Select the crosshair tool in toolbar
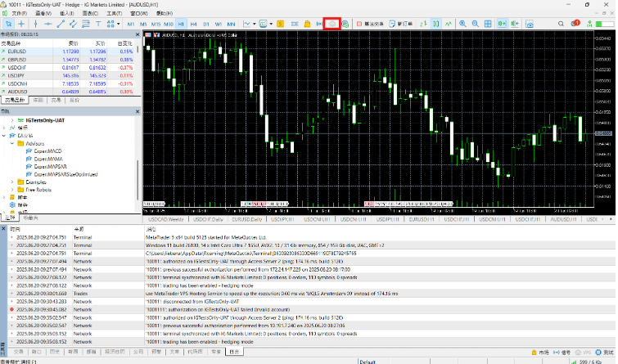618x364 pixels. 22,25
